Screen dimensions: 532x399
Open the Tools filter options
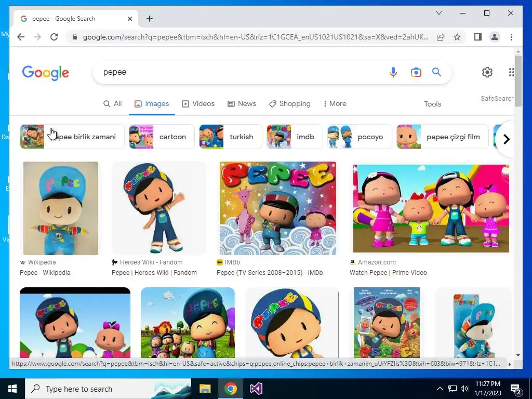[432, 104]
